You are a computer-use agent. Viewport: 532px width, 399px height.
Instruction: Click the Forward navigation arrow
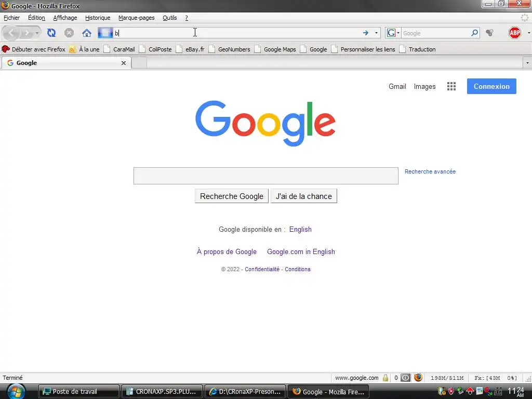pyautogui.click(x=26, y=33)
